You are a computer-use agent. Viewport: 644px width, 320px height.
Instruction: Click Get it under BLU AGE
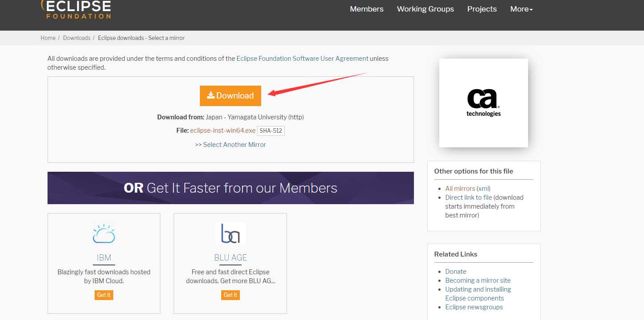(x=231, y=295)
